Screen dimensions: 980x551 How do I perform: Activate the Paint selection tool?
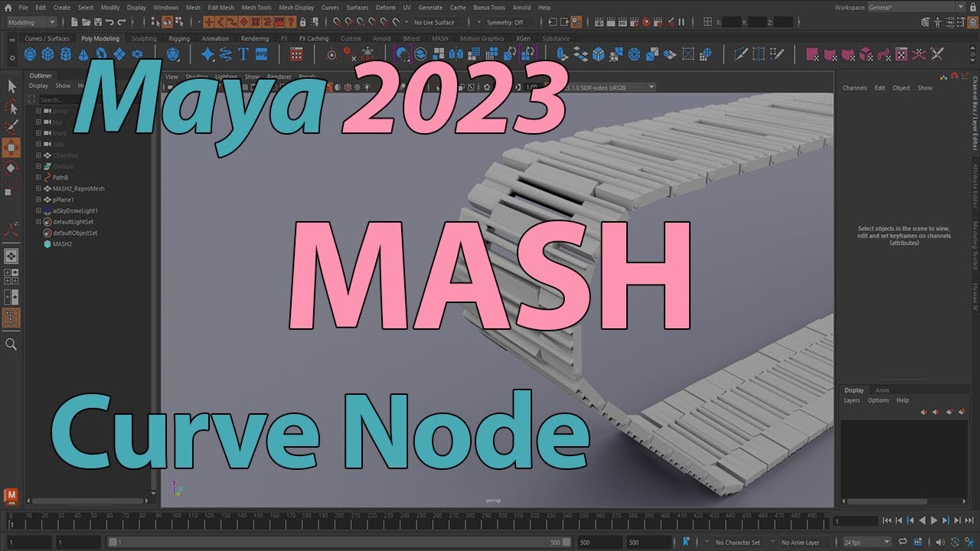[11, 127]
